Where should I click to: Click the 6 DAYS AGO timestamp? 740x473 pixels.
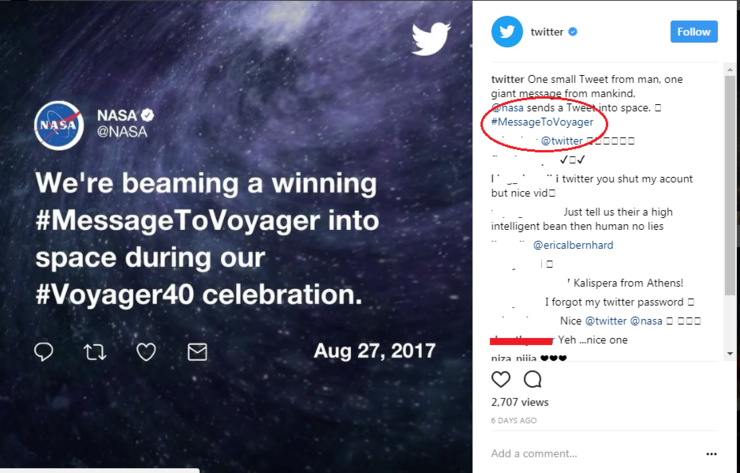[x=514, y=421]
